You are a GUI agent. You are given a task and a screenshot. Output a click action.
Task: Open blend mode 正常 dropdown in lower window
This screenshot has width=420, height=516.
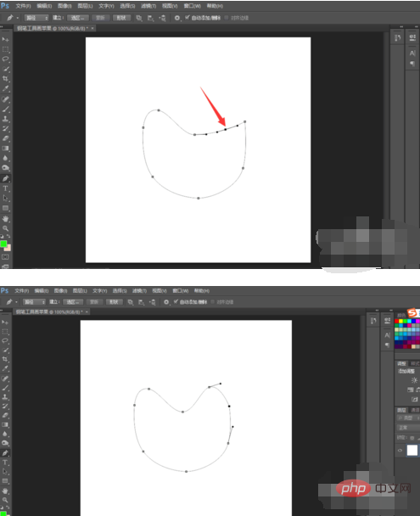point(408,428)
